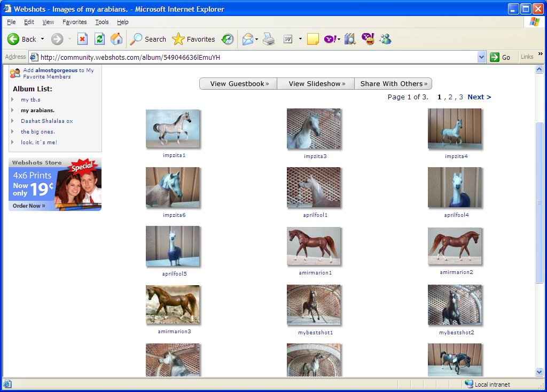Click the mybestshot2 caption text
This screenshot has width=547, height=392.
456,332
